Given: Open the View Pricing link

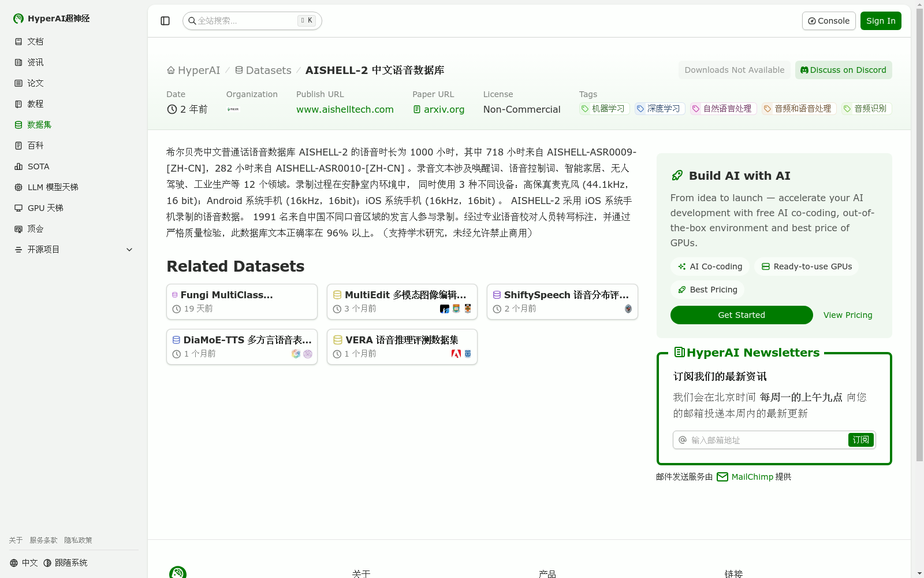Looking at the screenshot, I should pos(848,315).
